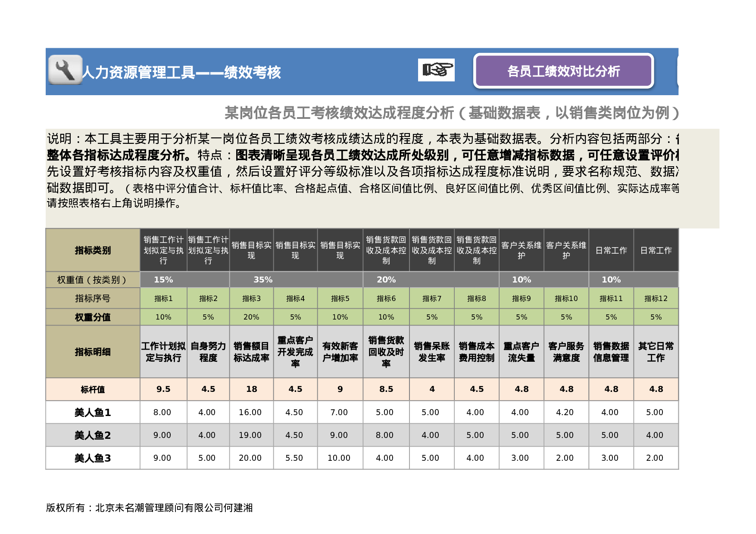756x534 pixels.
Task: Select the 指标类别 header cell
Action: pos(93,250)
